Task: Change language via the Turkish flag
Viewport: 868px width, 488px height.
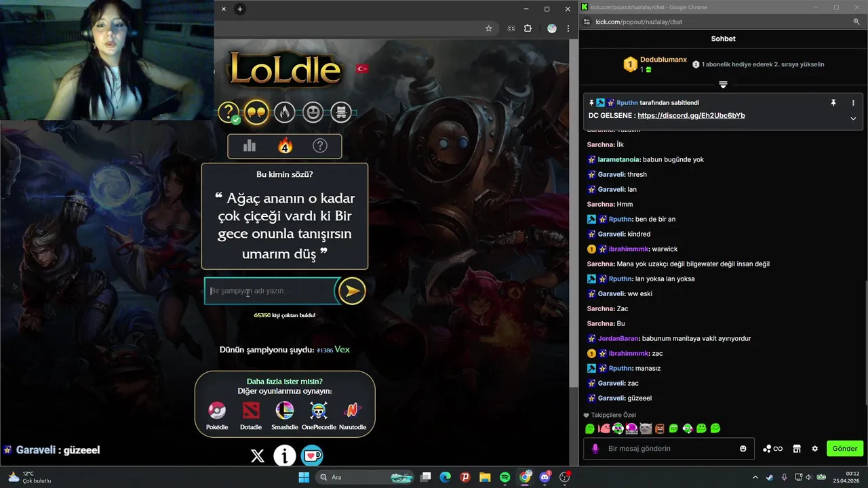Action: [362, 68]
